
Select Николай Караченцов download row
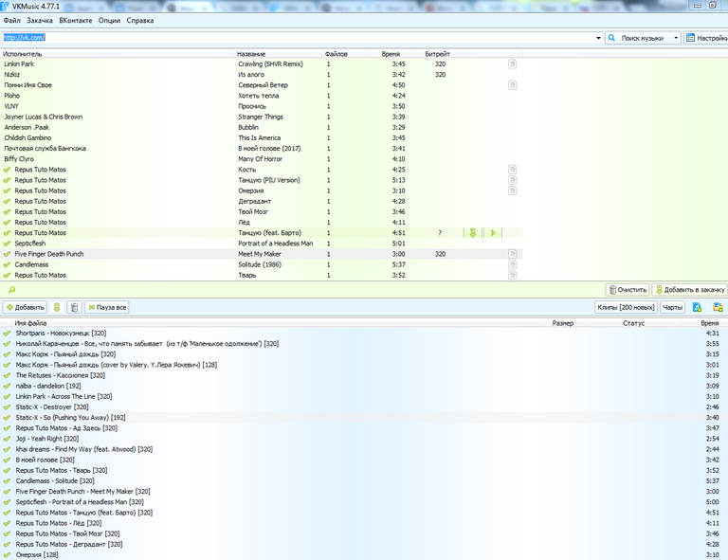(x=364, y=344)
